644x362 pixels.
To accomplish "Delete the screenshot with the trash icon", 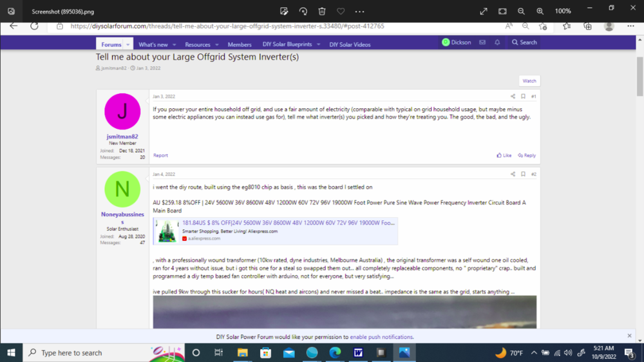I will click(322, 12).
